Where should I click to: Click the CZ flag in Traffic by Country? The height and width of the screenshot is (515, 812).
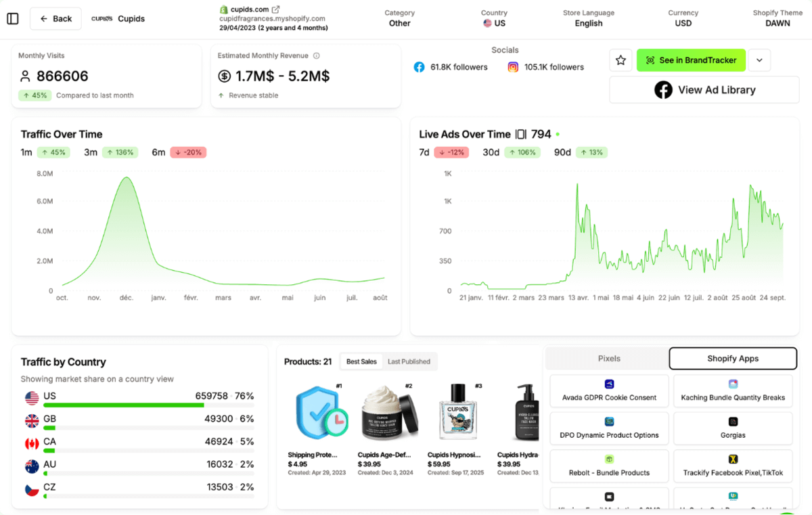(31, 489)
